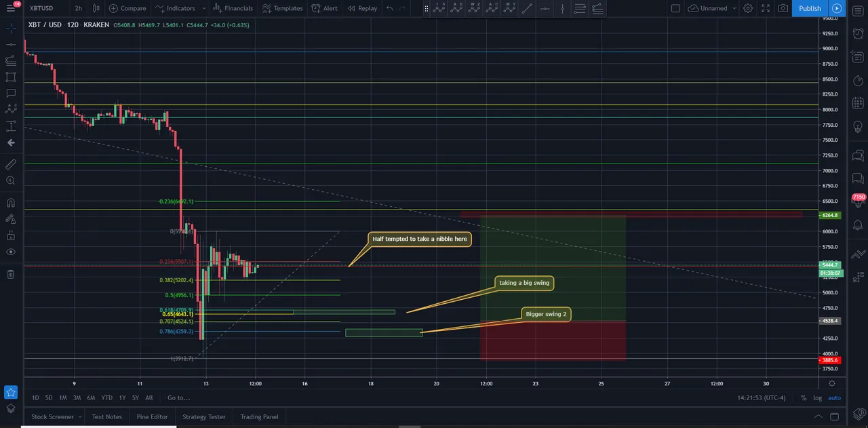Image resolution: width=868 pixels, height=428 pixels.
Task: Open chart settings gear
Action: (x=748, y=8)
